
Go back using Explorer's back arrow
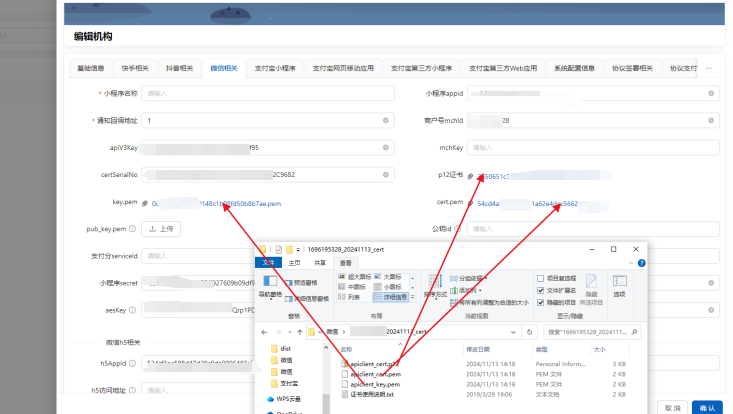click(x=264, y=332)
